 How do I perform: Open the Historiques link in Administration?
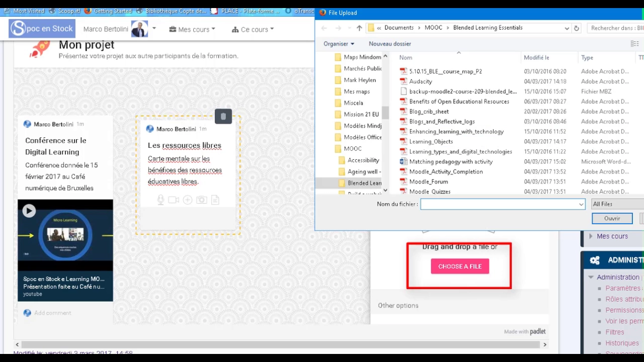coord(622,343)
